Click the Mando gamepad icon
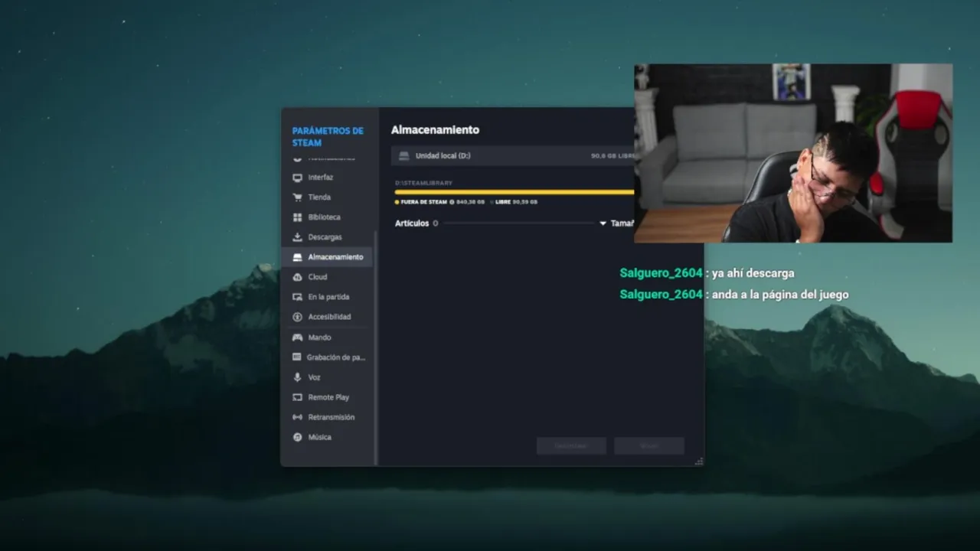The image size is (980, 551). point(297,337)
